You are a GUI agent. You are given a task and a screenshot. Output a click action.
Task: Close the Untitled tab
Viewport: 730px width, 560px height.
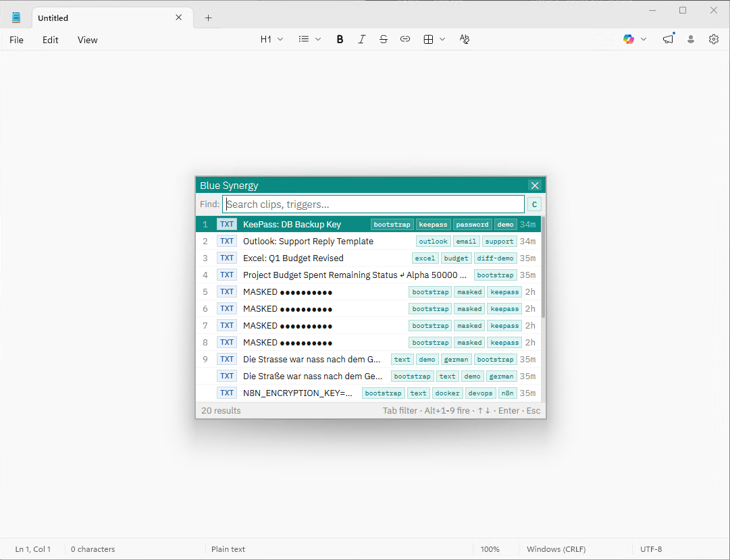(x=179, y=18)
